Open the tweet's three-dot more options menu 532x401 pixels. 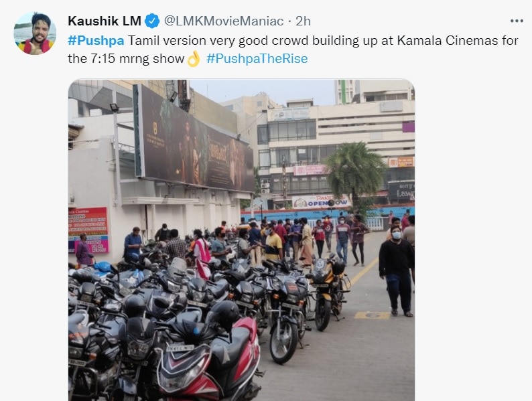click(x=517, y=21)
